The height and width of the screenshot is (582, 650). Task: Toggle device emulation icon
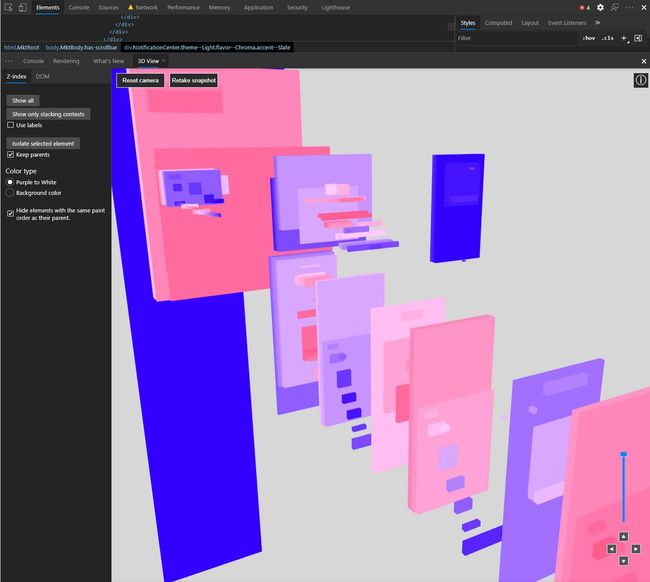23,7
